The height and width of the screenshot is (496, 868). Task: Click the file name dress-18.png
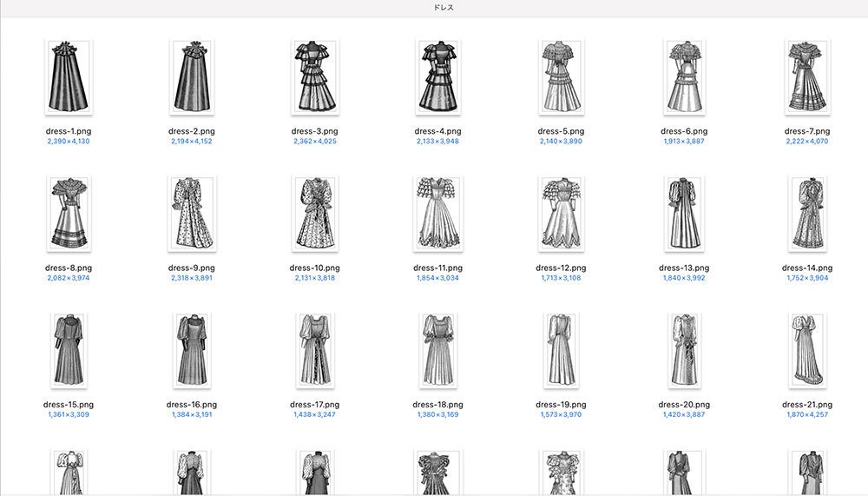[x=437, y=405]
